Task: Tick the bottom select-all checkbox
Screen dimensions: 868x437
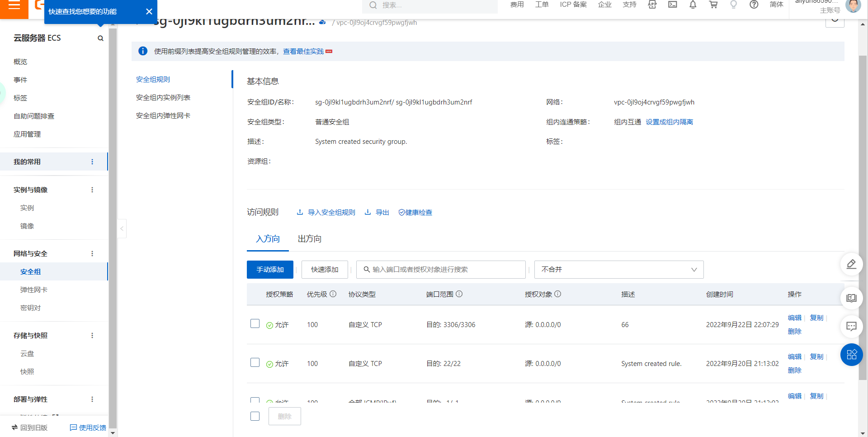Action: (x=255, y=416)
